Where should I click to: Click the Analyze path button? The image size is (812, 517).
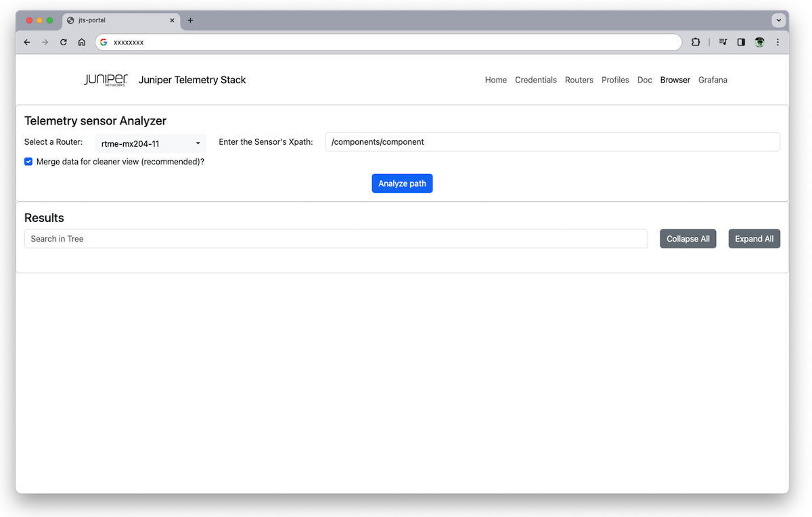402,183
